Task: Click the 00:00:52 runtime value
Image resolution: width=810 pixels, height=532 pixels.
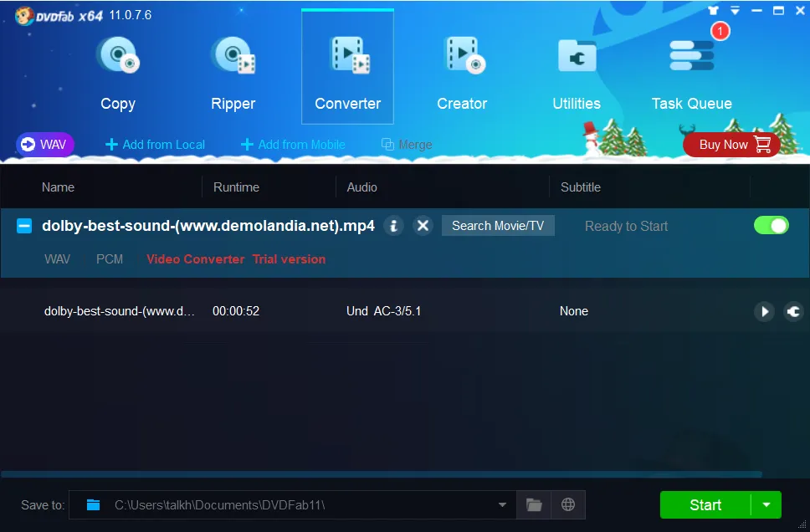Action: pyautogui.click(x=236, y=311)
